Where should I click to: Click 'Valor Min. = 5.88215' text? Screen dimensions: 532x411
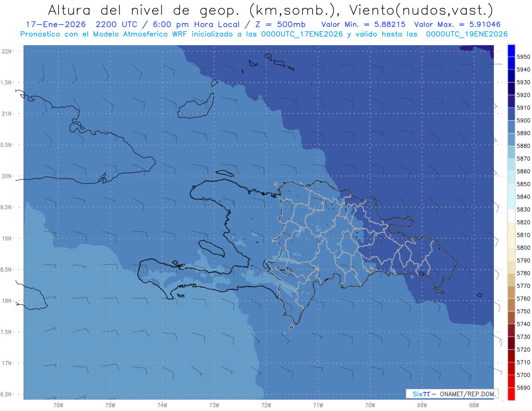point(363,24)
